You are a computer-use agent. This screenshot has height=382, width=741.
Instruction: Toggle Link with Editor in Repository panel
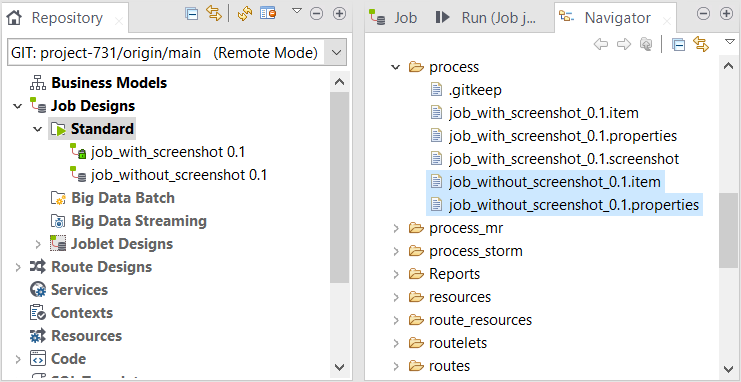coord(214,14)
